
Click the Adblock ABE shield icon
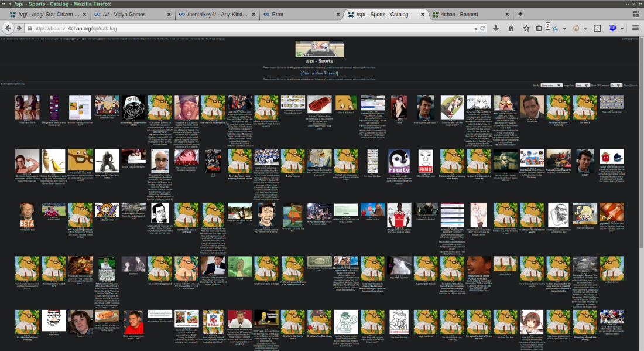click(x=612, y=28)
